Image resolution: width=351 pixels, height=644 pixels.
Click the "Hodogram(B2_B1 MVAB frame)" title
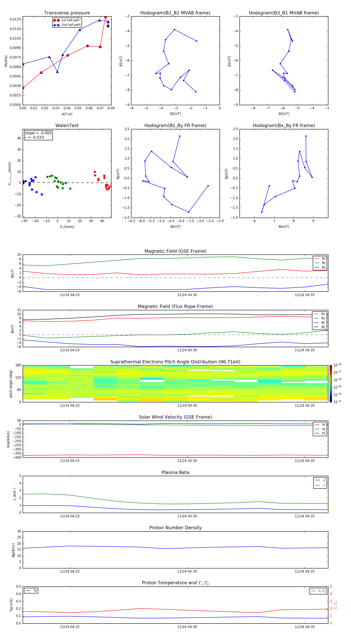[x=175, y=13]
